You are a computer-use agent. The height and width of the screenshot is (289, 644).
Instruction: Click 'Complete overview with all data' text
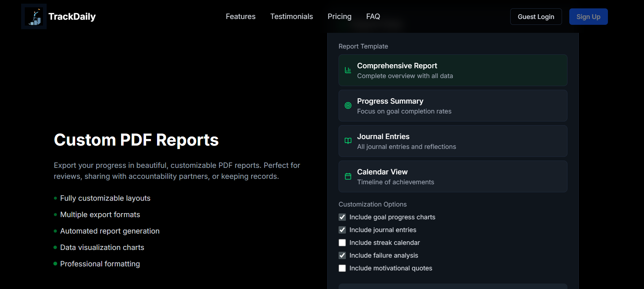405,76
